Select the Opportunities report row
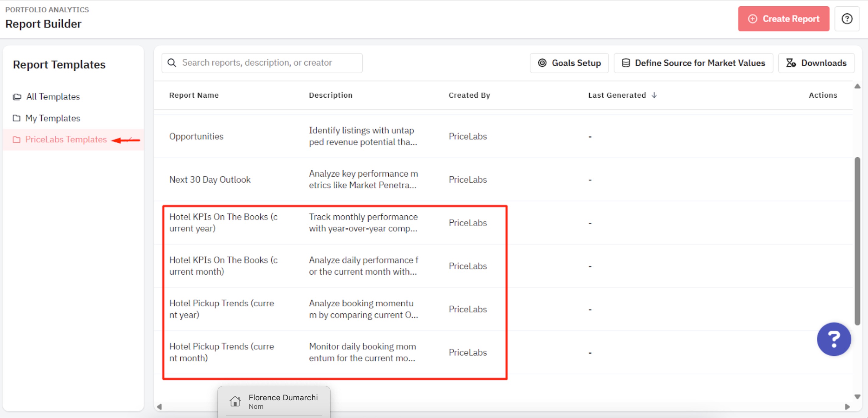Image resolution: width=868 pixels, height=418 pixels. 503,136
